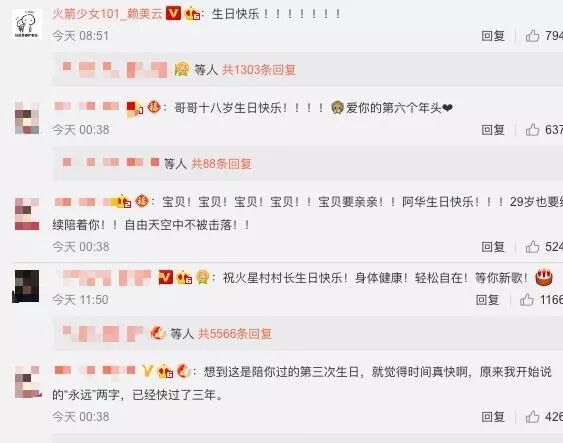This screenshot has width=563, height=443.
Task: Expand 共88条回复 replies
Action: click(221, 164)
